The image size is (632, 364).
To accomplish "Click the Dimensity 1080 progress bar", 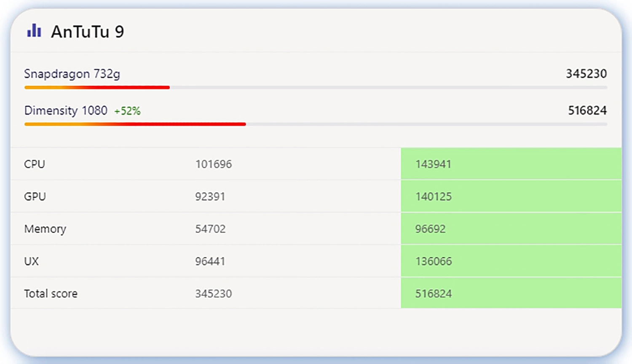I will click(x=316, y=124).
